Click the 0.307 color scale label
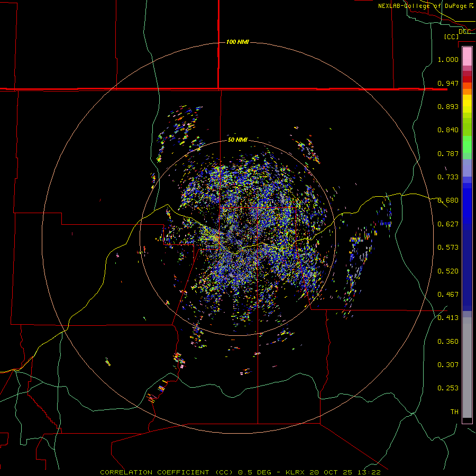Viewport: 476px width, 476px height. click(x=448, y=365)
